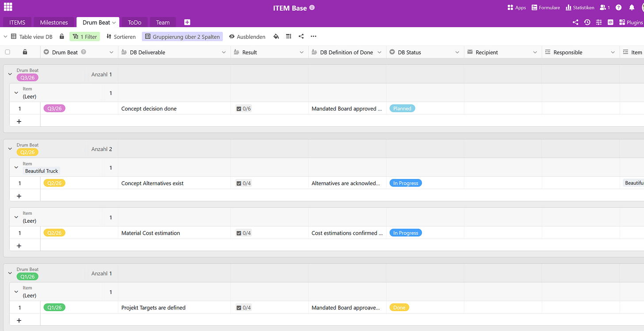Open the 0/4 checklist in Material Cost estimation row
644x331 pixels.
coord(244,233)
